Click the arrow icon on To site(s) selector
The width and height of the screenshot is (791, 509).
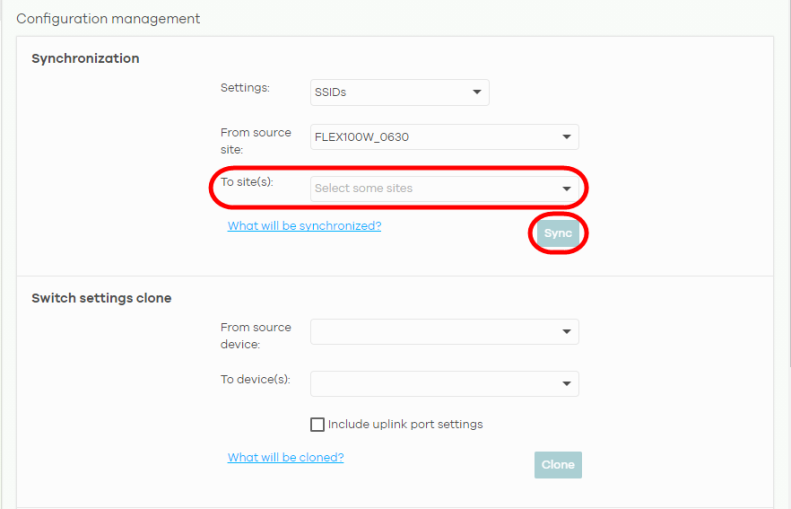coord(566,188)
